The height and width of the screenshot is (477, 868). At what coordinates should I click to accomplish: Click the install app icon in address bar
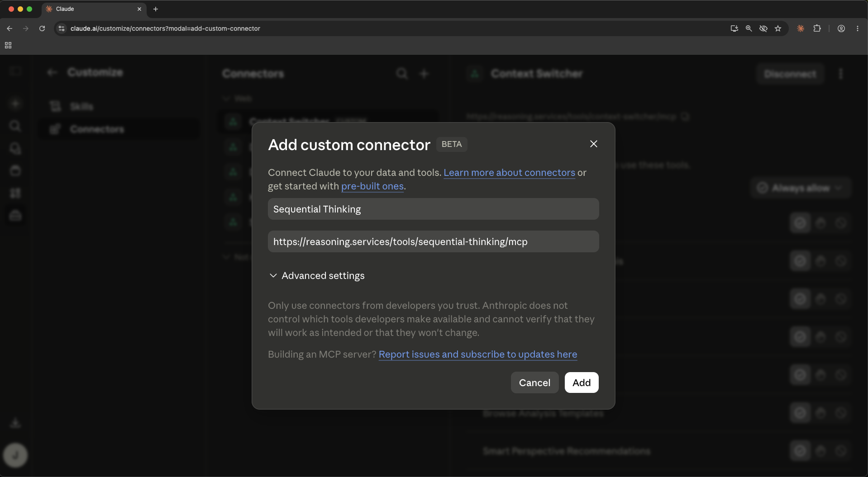point(734,28)
